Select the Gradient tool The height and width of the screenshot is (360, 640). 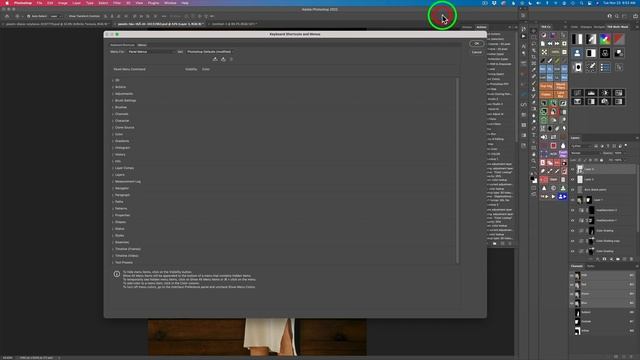(533, 109)
